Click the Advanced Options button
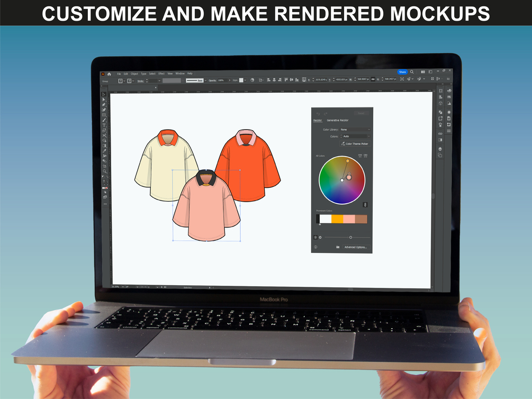Viewport: 532px width, 399px height. point(356,247)
